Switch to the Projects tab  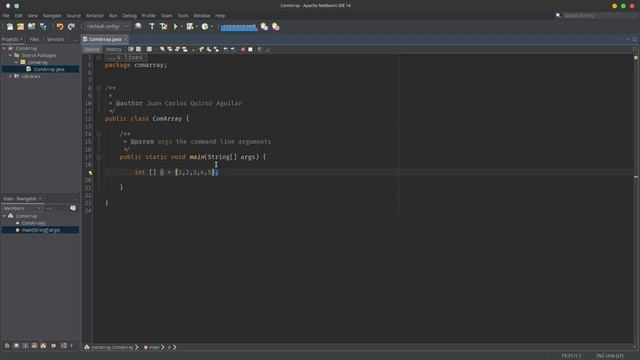pos(12,40)
